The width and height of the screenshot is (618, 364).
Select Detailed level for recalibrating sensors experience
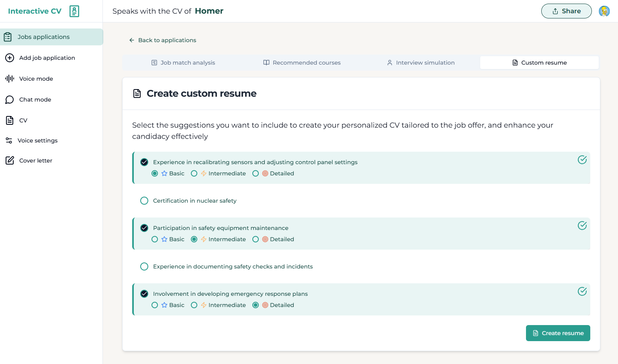[256, 173]
